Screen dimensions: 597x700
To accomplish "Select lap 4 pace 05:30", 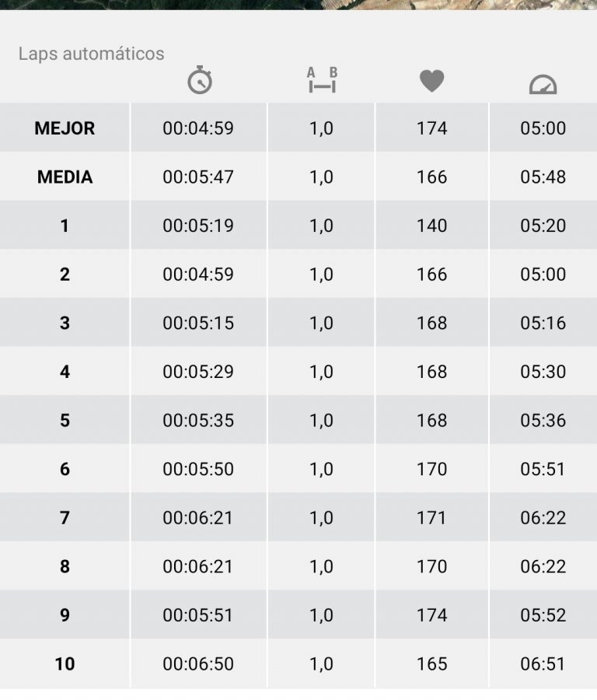I will (x=543, y=372).
